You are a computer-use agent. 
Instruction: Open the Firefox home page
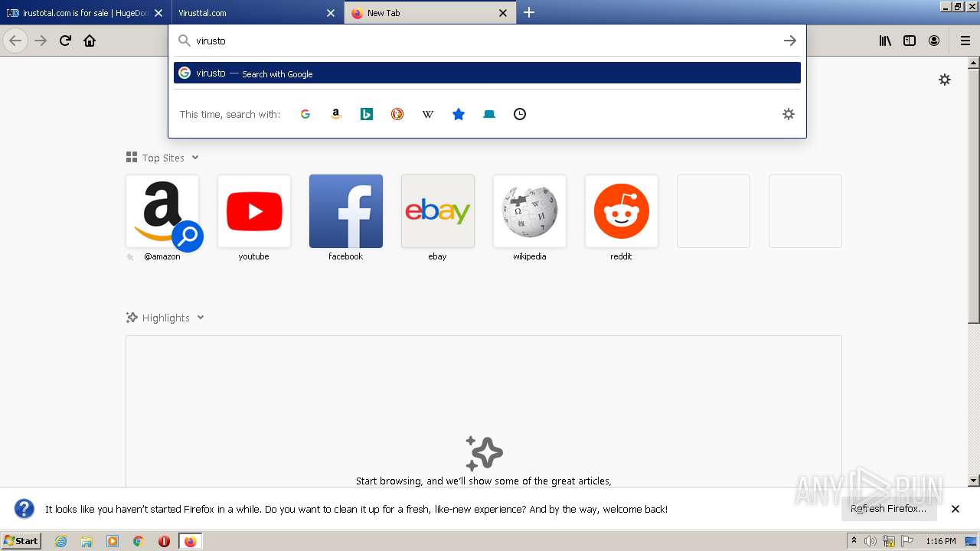[x=90, y=41]
